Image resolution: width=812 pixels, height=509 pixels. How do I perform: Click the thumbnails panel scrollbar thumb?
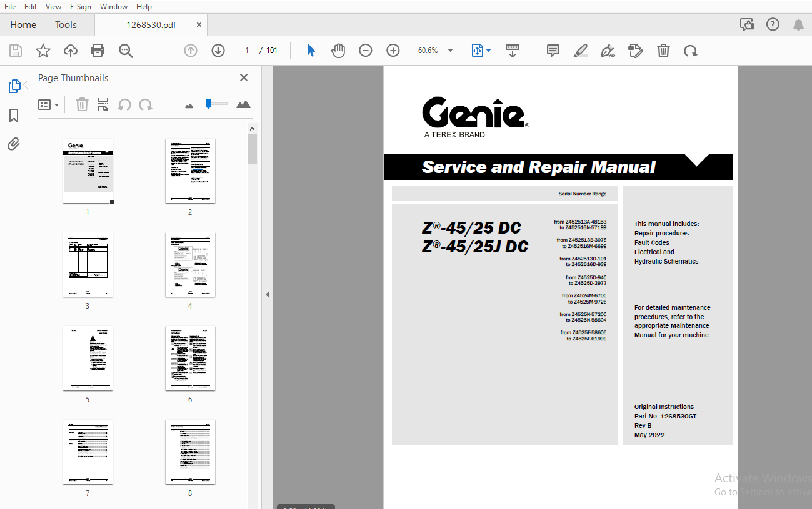point(252,149)
